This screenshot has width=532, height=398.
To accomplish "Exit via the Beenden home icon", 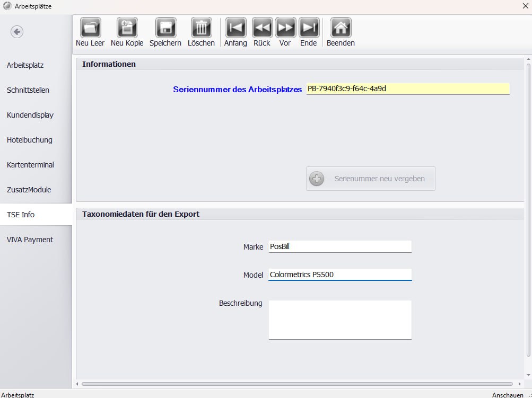I will [341, 28].
